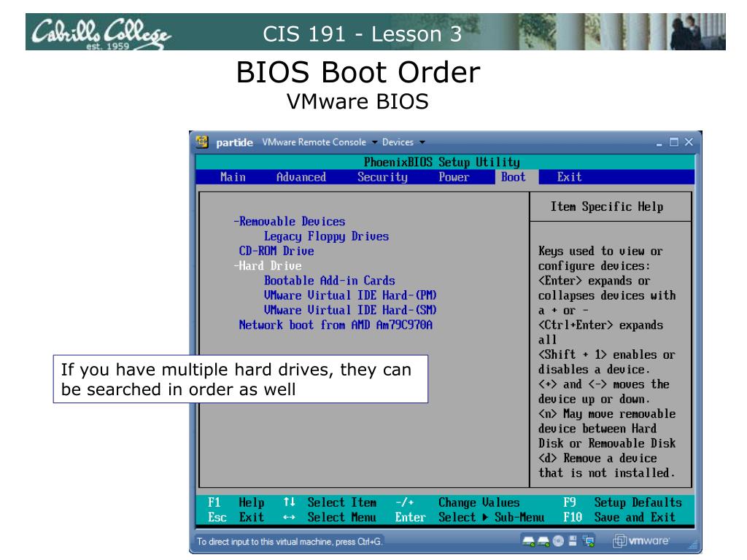747x560 pixels.
Task: Click the F9 Setup Defaults hint
Action: [622, 502]
